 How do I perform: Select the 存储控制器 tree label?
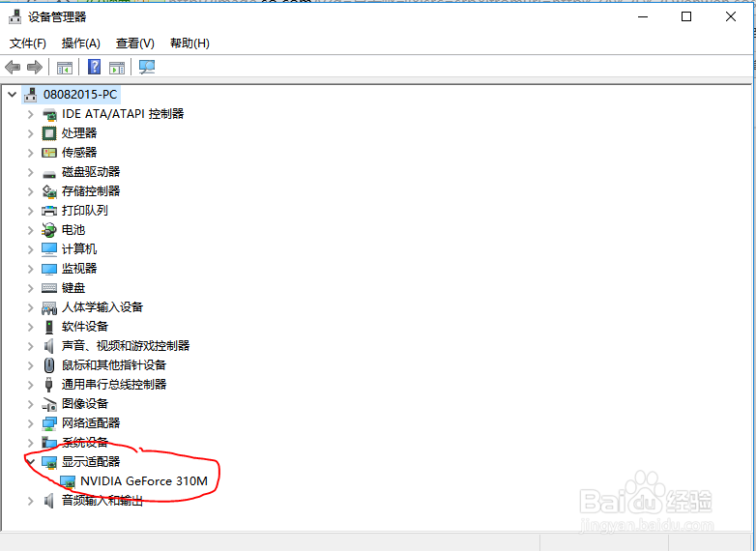pyautogui.click(x=91, y=191)
